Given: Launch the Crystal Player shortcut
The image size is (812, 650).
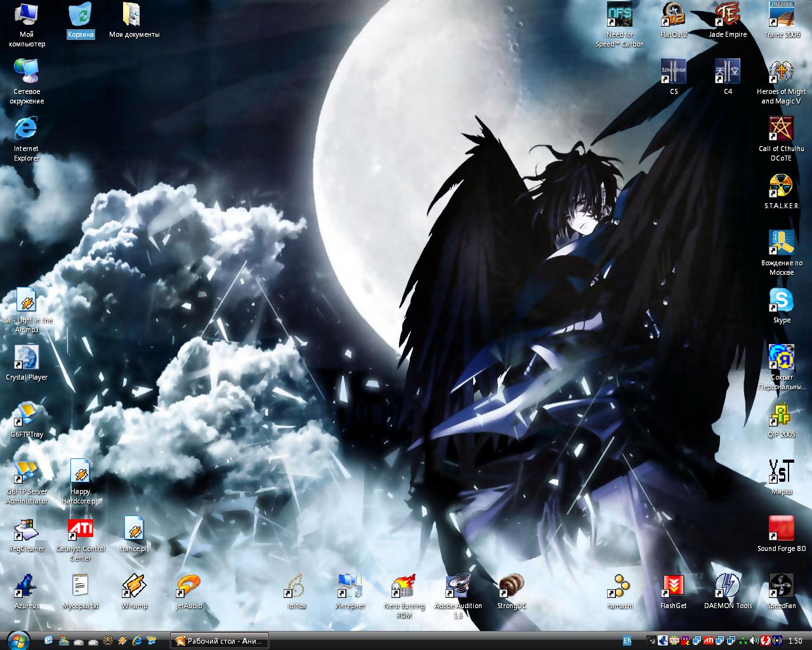Looking at the screenshot, I should (x=27, y=364).
